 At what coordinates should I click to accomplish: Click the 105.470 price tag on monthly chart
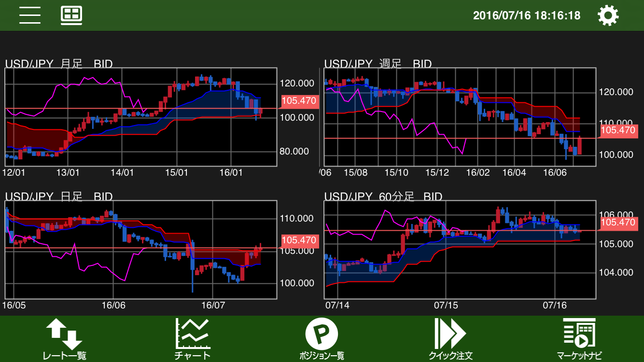click(298, 101)
